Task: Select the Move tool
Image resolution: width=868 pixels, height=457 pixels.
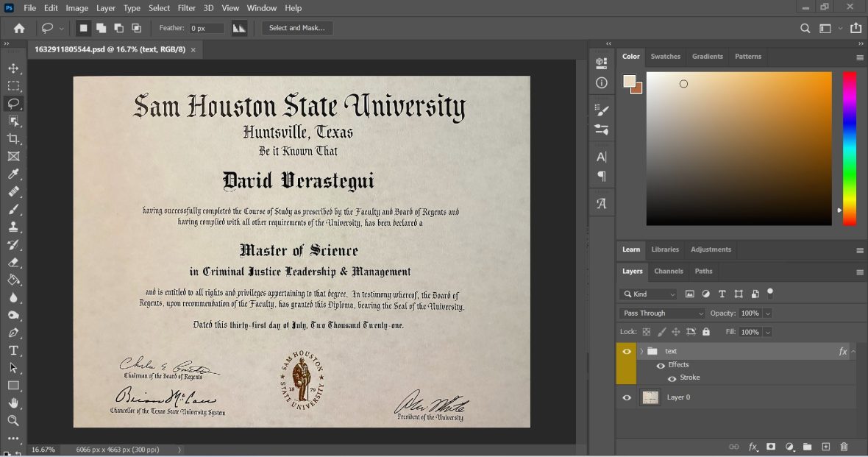Action: [x=13, y=68]
